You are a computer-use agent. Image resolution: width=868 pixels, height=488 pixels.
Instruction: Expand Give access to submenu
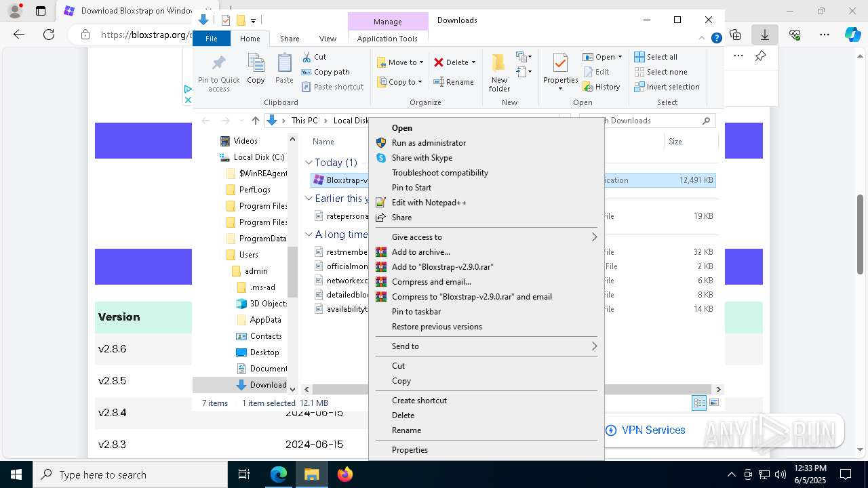486,237
